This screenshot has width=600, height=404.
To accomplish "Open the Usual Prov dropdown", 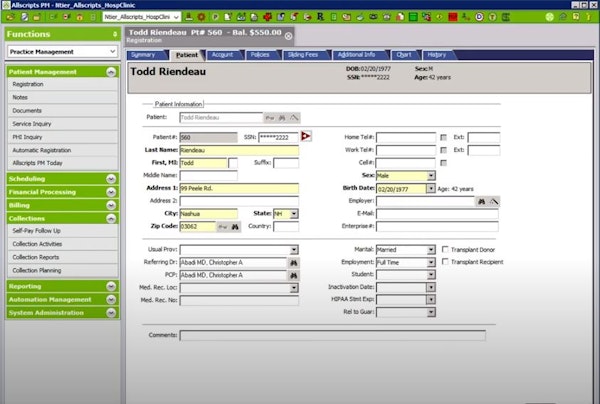I will tap(294, 250).
